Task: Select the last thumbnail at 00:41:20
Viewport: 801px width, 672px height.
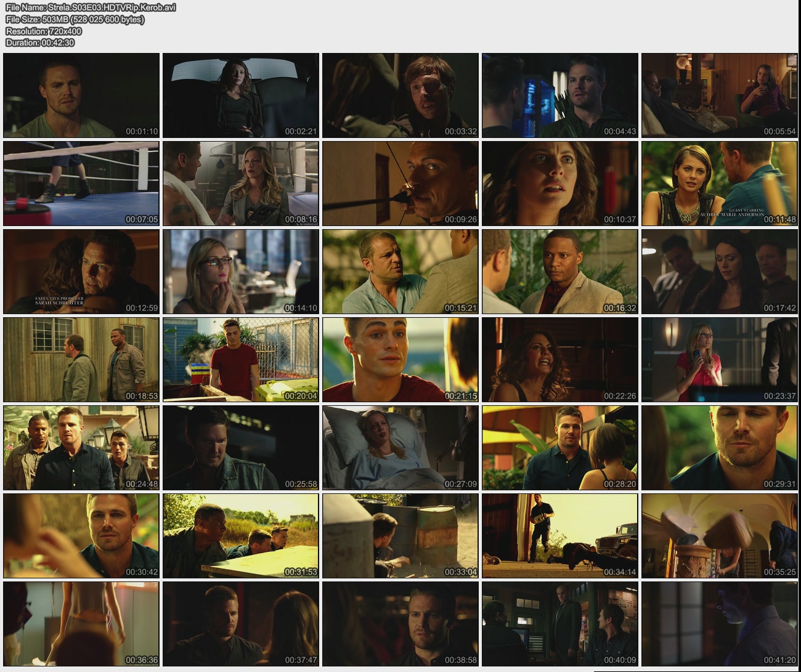Action: click(x=719, y=624)
